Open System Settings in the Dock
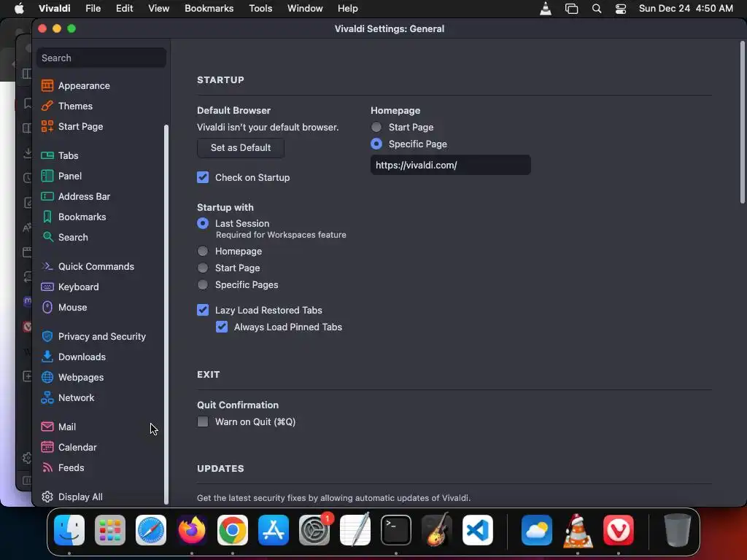 tap(314, 530)
